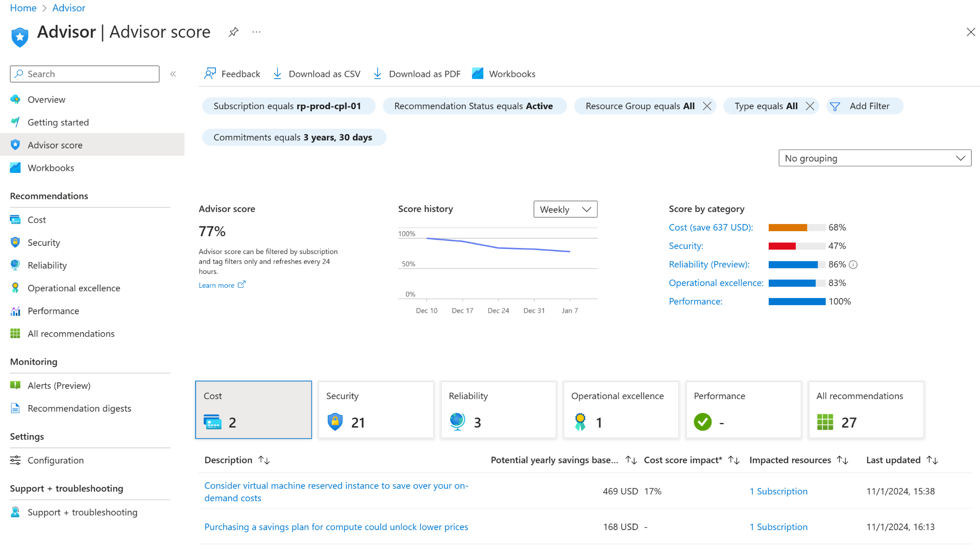Image resolution: width=980 pixels, height=550 pixels.
Task: Open the ellipsis more options menu
Action: [256, 32]
